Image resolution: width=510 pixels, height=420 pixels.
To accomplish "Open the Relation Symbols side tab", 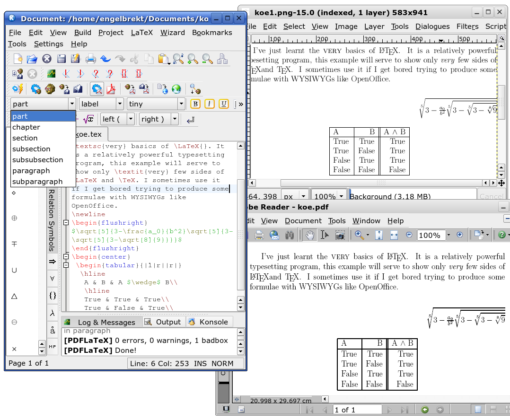I will [x=52, y=220].
